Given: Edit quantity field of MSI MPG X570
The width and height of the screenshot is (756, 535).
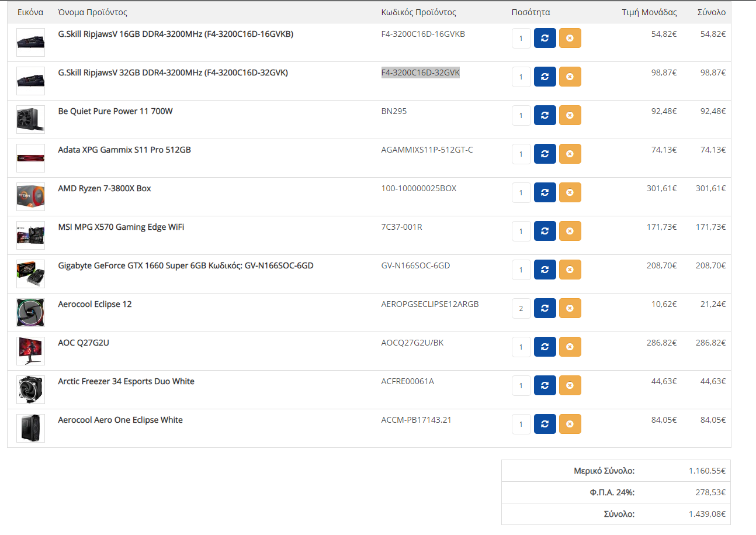Looking at the screenshot, I should (x=521, y=232).
